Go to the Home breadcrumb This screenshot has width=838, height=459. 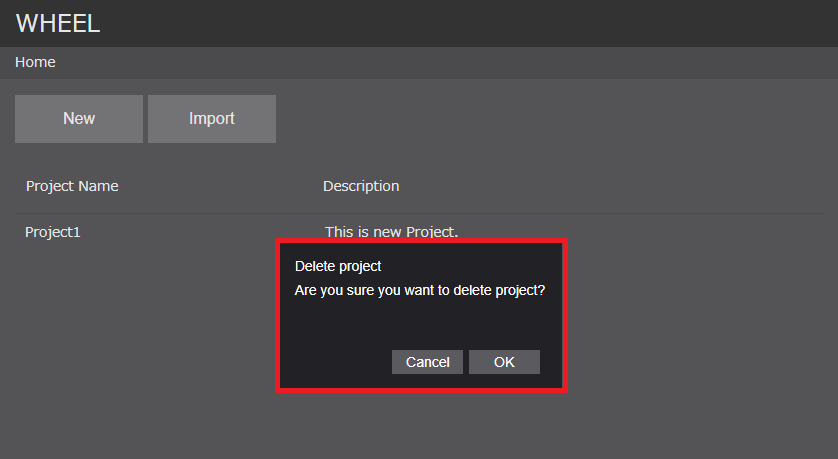(35, 62)
